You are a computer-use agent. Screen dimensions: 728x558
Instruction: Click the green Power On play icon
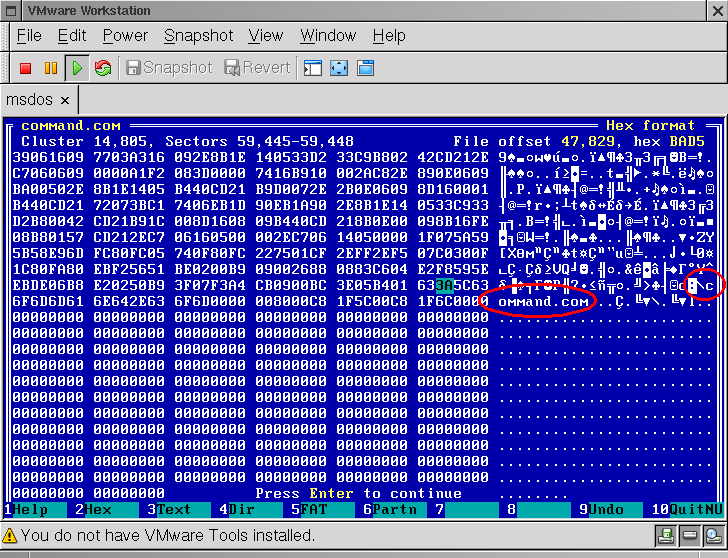[77, 68]
